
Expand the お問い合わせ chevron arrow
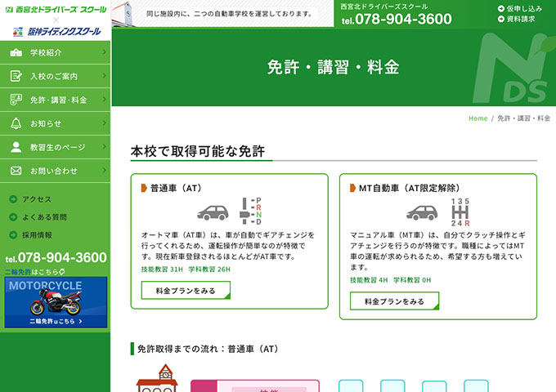pos(105,171)
